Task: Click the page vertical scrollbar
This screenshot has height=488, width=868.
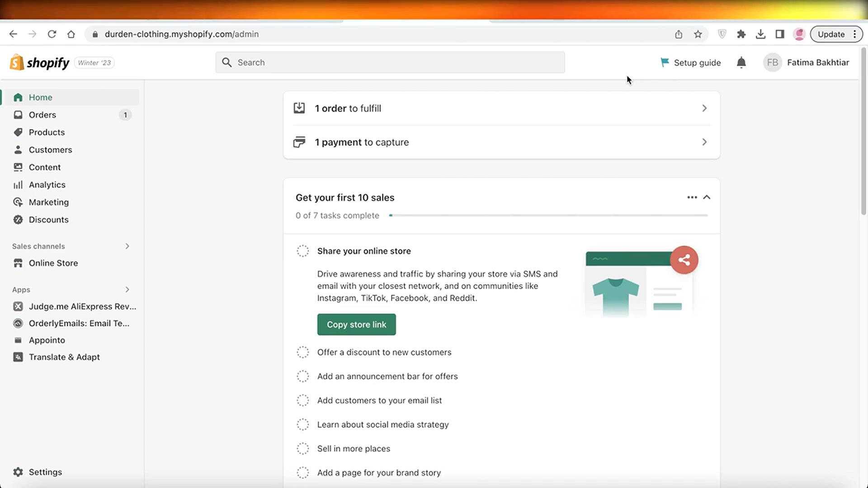Action: tap(863, 131)
